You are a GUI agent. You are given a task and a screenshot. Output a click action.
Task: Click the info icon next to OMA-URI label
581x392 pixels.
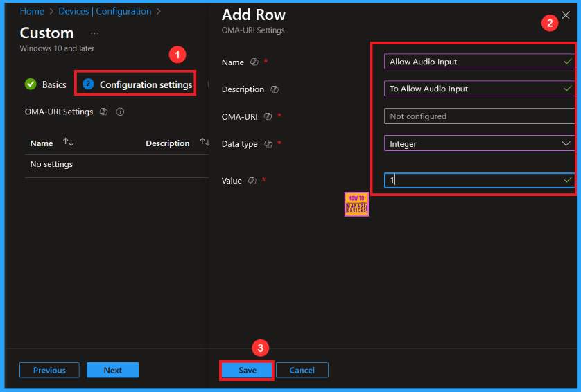coord(268,116)
